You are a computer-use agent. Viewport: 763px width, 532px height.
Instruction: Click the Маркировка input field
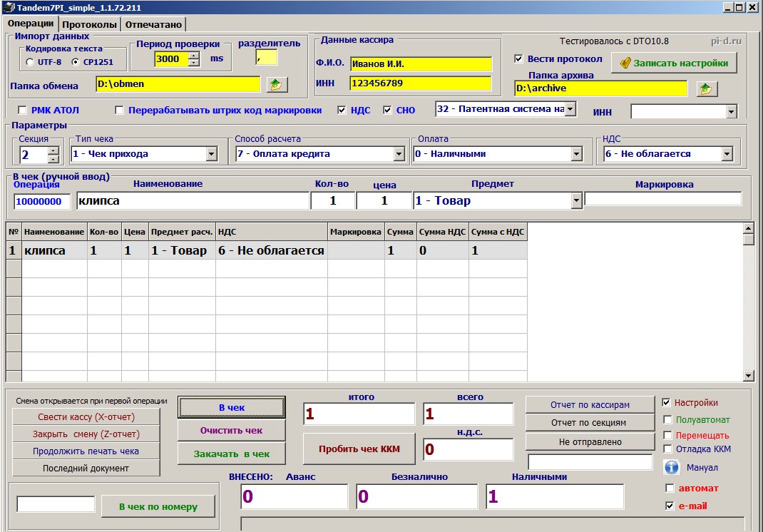point(662,198)
